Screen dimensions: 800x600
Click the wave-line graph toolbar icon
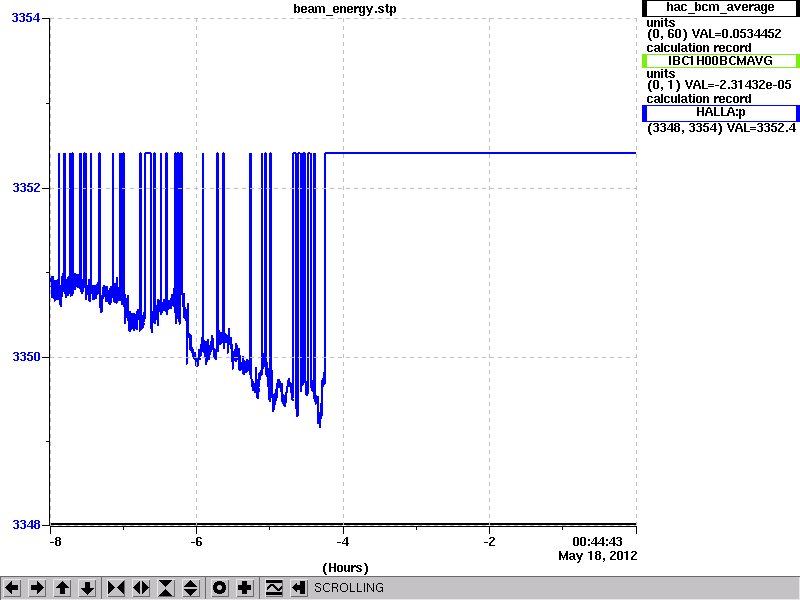pos(274,588)
